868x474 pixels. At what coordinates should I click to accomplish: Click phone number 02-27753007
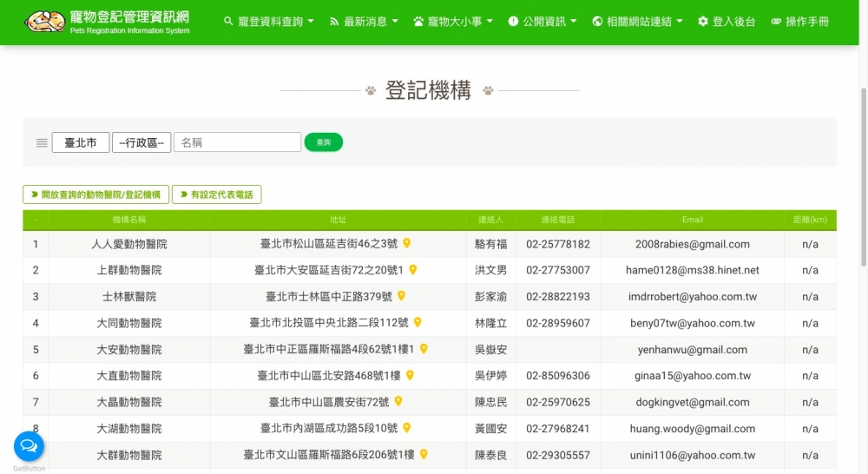558,270
